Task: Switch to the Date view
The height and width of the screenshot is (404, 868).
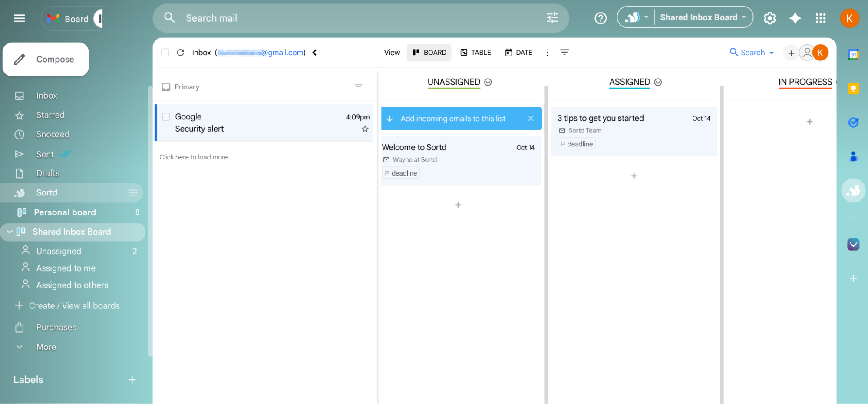Action: coord(518,53)
